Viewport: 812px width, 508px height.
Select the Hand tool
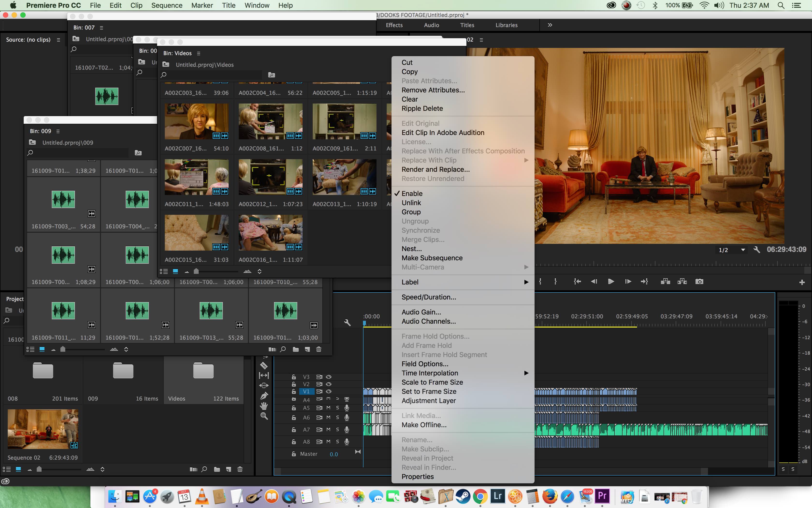pos(264,406)
